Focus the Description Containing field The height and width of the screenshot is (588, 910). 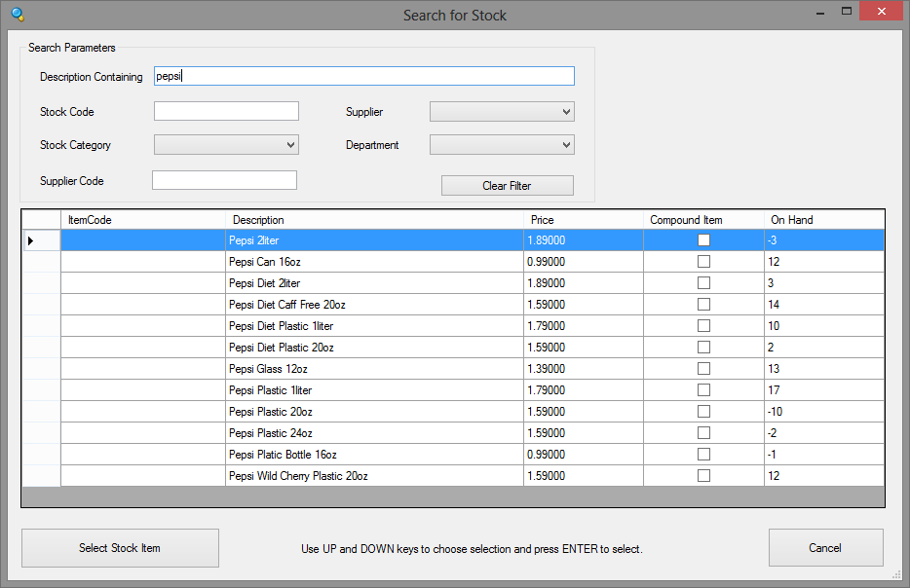pyautogui.click(x=363, y=76)
